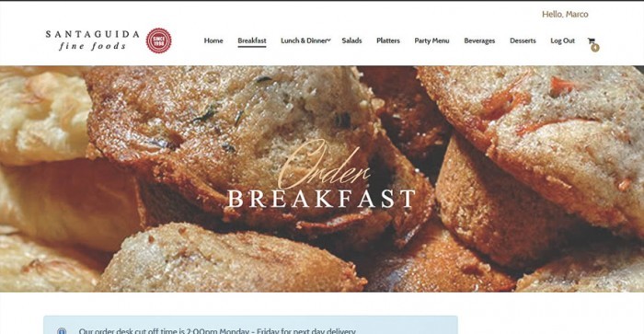Image resolution: width=644 pixels, height=334 pixels.
Task: Expand the Lunch & Dinner dropdown arrow
Action: tap(329, 40)
